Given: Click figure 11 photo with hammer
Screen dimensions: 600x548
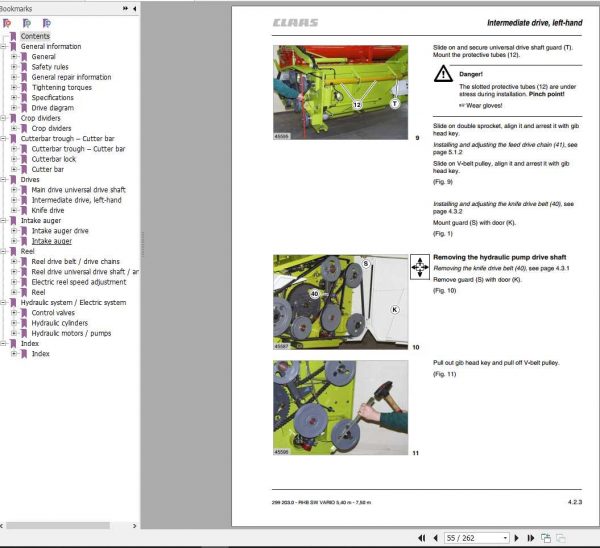Looking at the screenshot, I should coord(340,408).
